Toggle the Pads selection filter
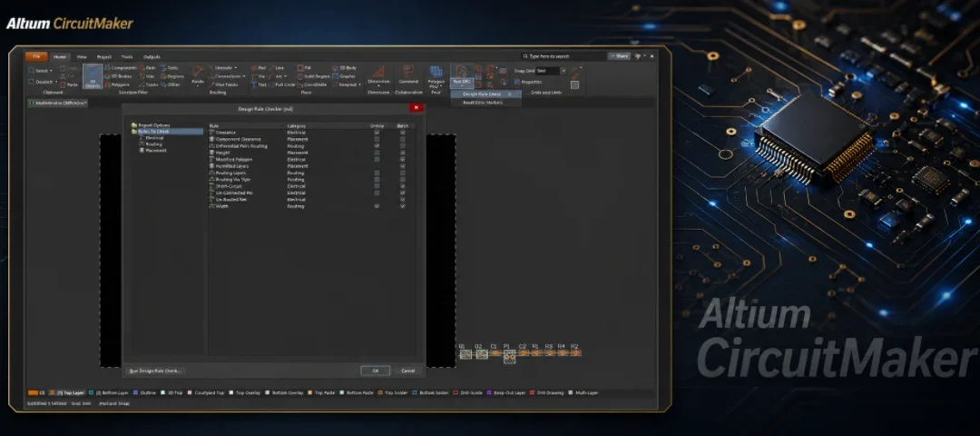Screen dimensions: 980x436 click(148, 67)
